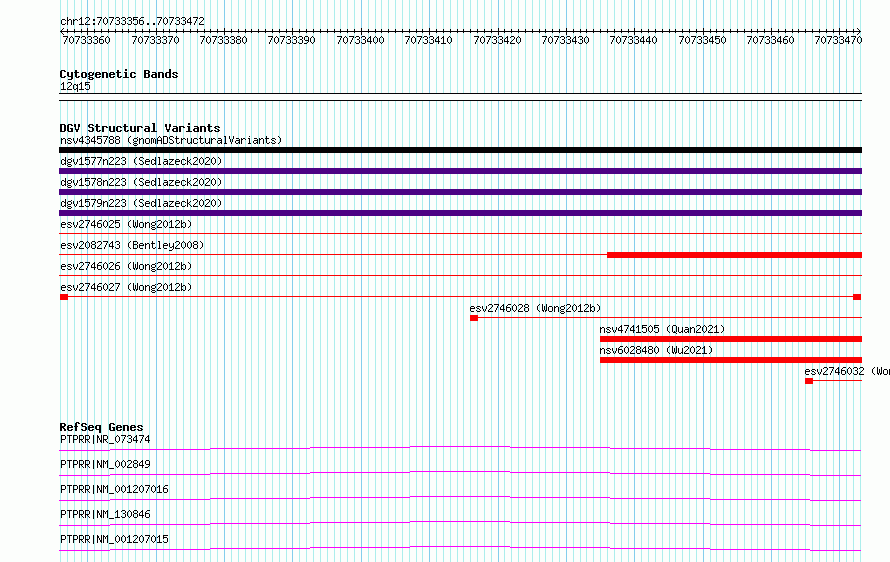
Task: Click the black cytogenetic band 12q15 line
Action: [x=460, y=97]
